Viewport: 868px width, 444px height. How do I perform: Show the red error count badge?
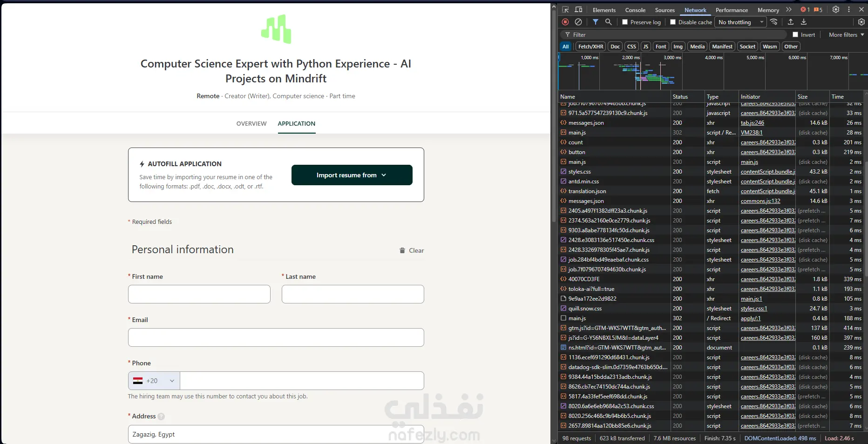[x=805, y=10]
